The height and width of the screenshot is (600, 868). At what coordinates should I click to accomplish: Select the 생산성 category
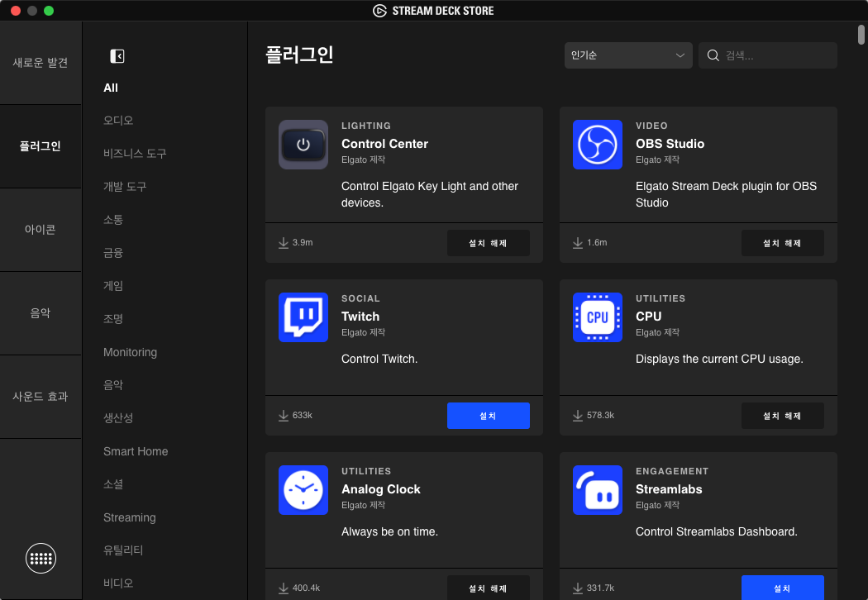tap(118, 418)
